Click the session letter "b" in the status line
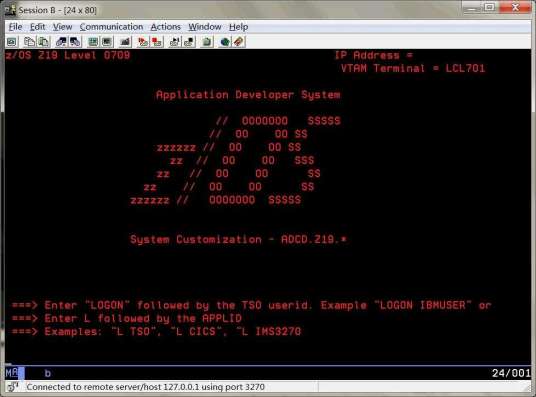The height and width of the screenshot is (397, 536). pyautogui.click(x=48, y=373)
